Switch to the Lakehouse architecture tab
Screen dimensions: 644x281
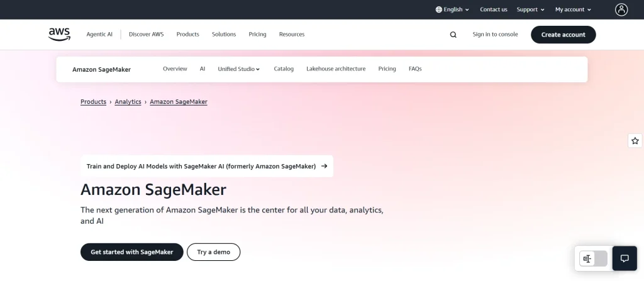(x=336, y=69)
